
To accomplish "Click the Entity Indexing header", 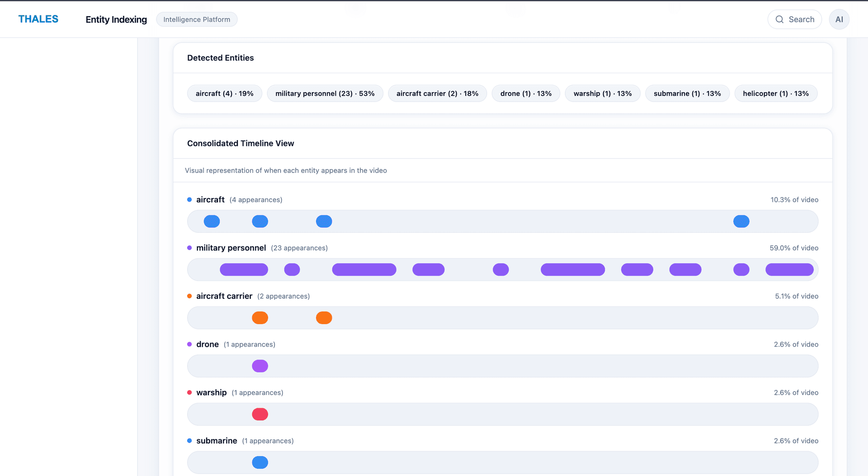I will coord(116,19).
